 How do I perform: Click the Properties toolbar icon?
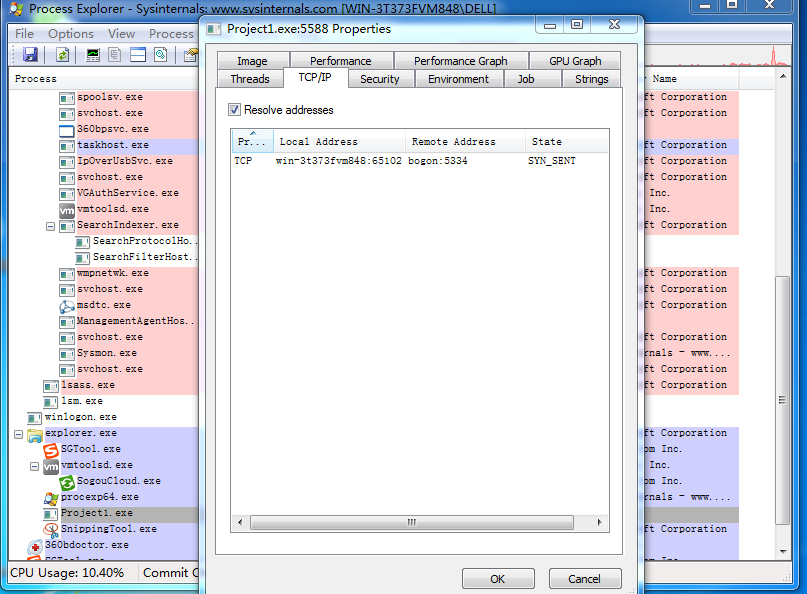point(191,55)
